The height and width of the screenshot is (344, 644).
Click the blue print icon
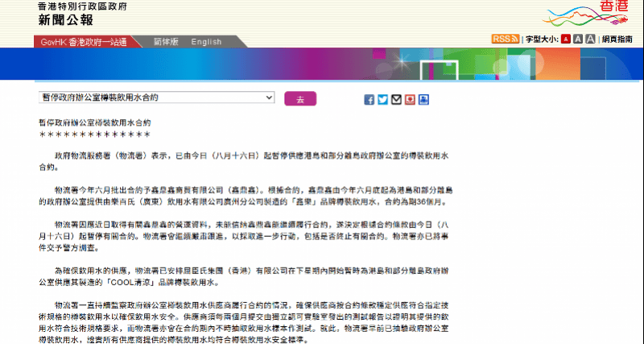coord(423,99)
